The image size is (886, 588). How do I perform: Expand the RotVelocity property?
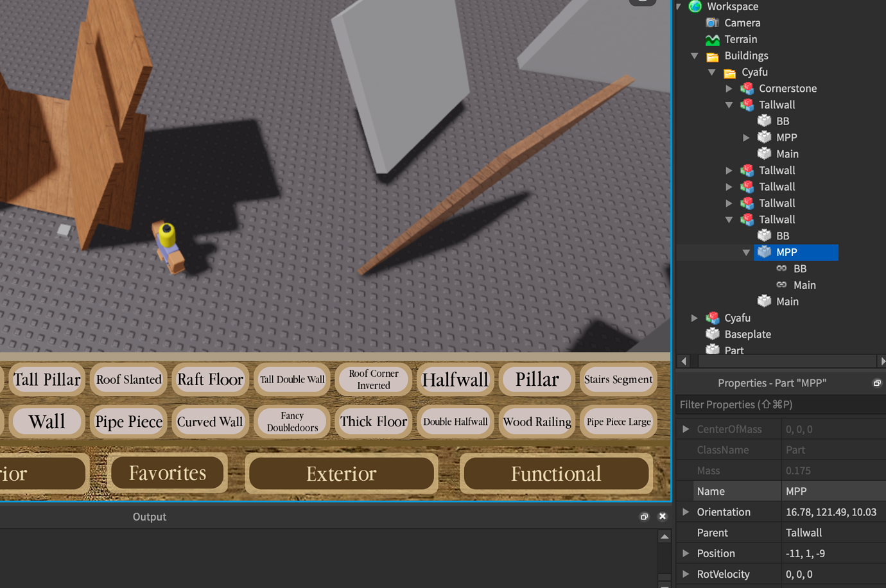686,574
